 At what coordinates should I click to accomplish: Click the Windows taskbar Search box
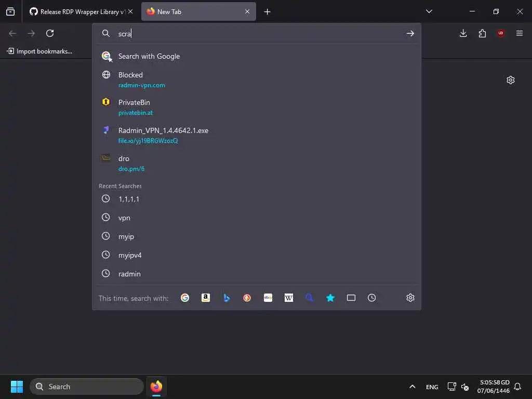(x=87, y=387)
